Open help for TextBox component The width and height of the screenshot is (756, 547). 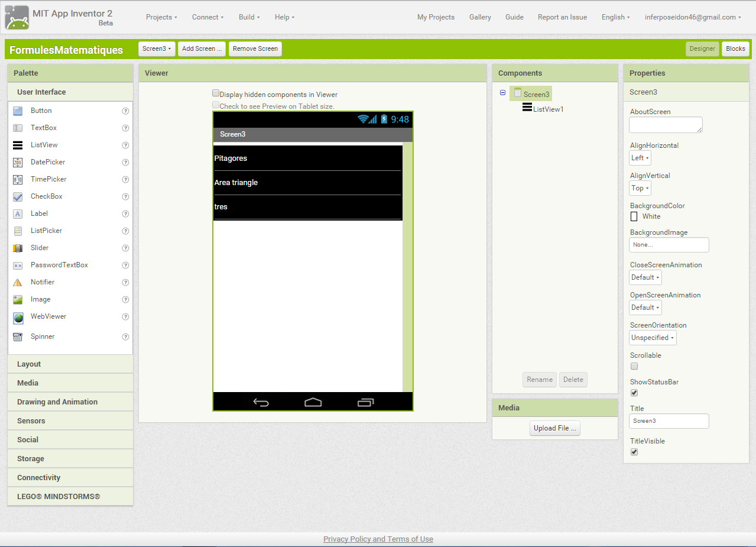click(x=125, y=128)
